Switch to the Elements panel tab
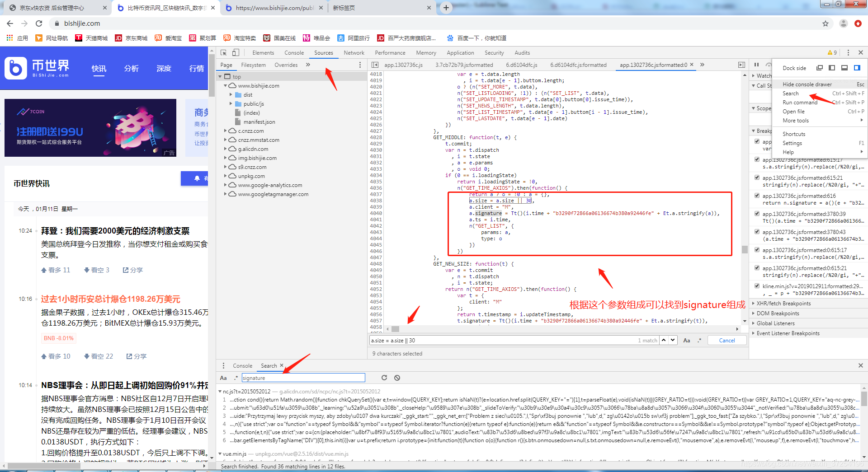Screen dimensions: 868x472 coord(263,53)
